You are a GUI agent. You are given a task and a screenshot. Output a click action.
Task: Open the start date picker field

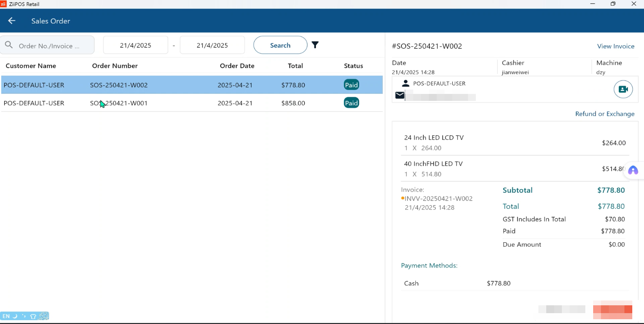click(x=136, y=45)
